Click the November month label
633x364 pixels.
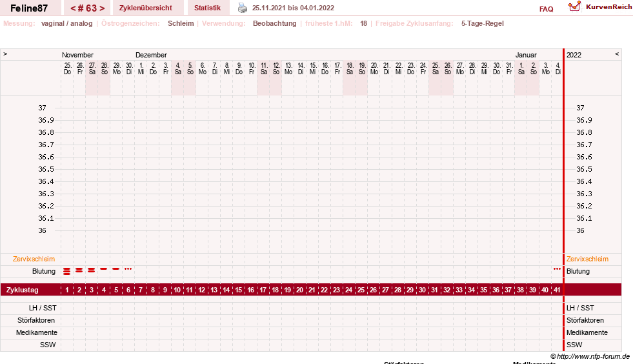[77, 55]
